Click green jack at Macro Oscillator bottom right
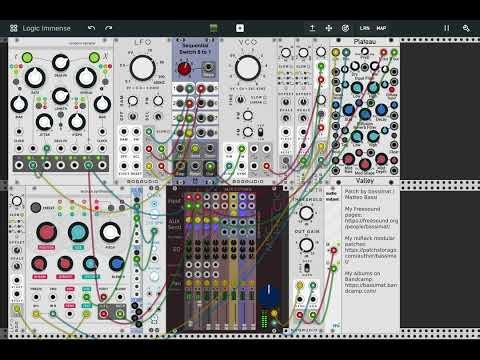The image size is (480, 360). 120,314
